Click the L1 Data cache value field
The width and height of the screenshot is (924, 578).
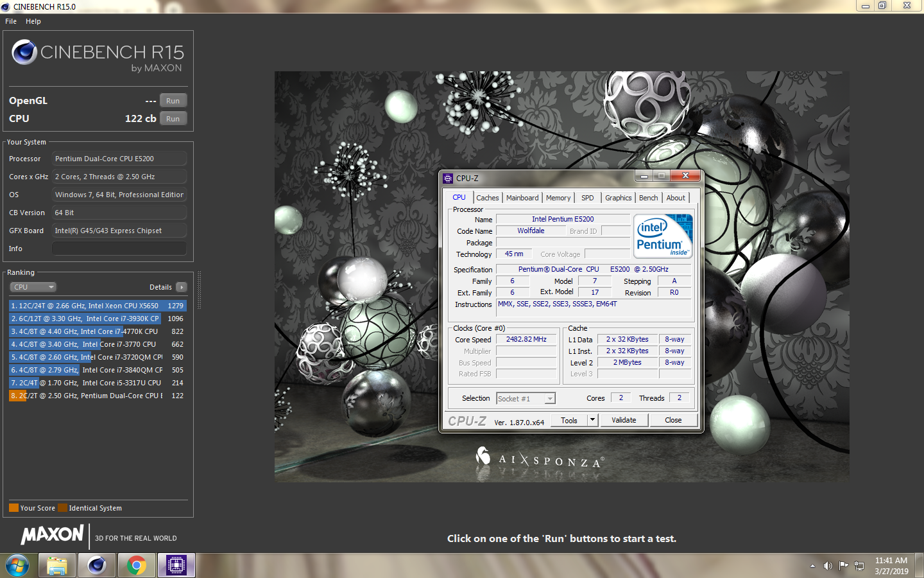627,339
